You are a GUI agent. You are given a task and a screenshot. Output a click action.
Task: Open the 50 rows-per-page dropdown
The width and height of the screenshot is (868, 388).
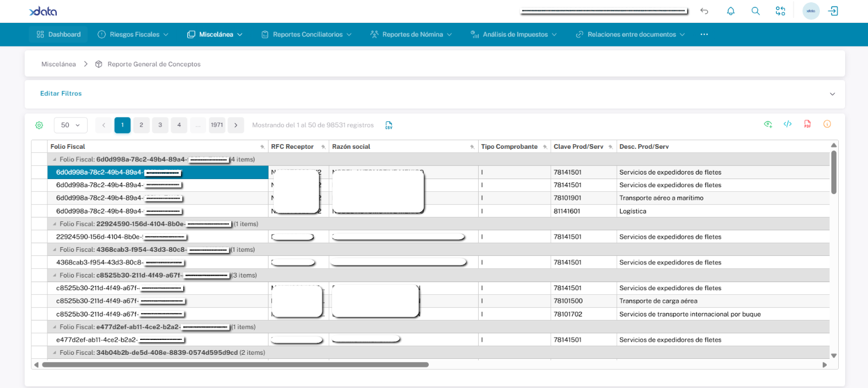coord(70,125)
